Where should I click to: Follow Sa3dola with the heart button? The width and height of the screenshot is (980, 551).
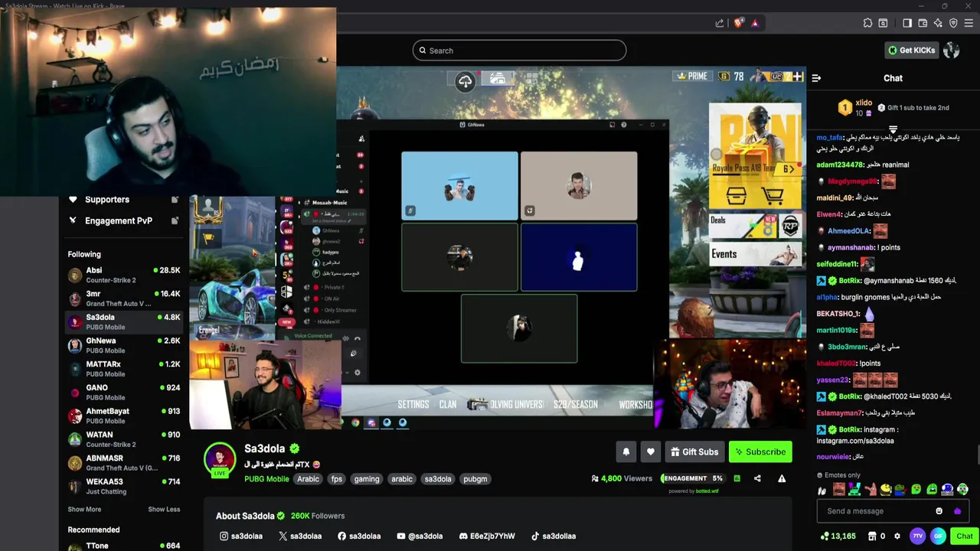pyautogui.click(x=651, y=452)
